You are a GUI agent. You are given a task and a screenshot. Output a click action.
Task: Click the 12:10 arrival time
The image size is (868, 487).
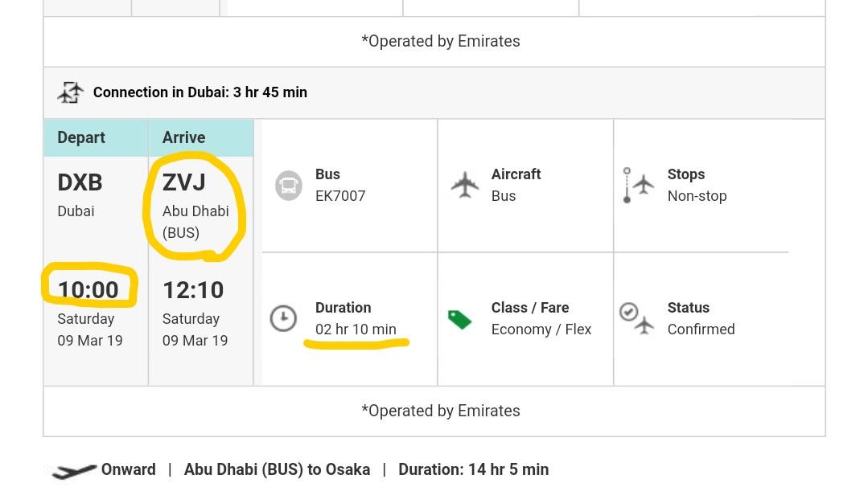(193, 289)
